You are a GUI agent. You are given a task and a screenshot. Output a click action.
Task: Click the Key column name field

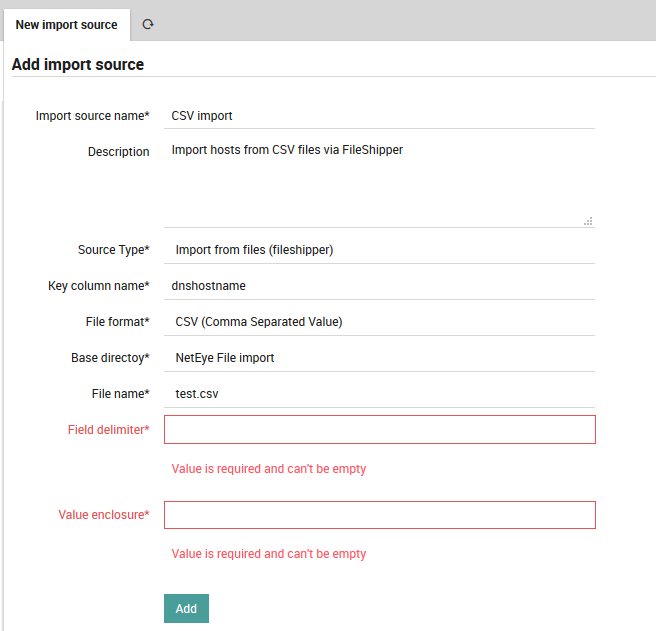(380, 286)
